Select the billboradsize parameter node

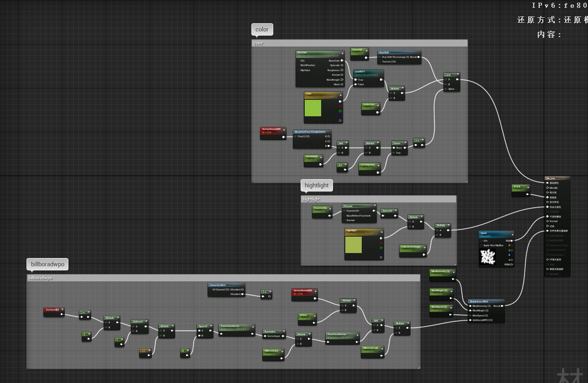point(274,355)
